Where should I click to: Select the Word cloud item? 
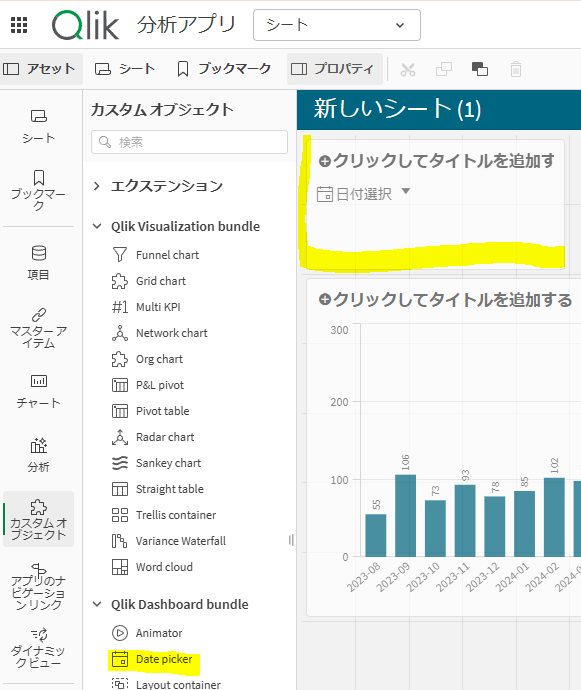(x=152, y=567)
